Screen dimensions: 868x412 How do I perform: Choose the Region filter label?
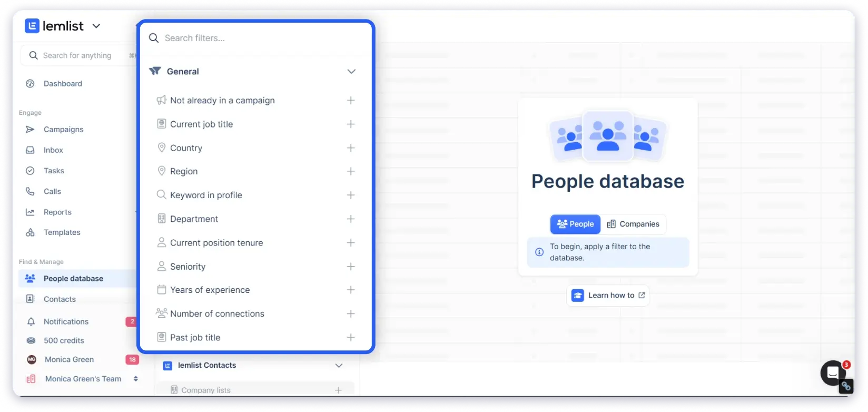184,171
